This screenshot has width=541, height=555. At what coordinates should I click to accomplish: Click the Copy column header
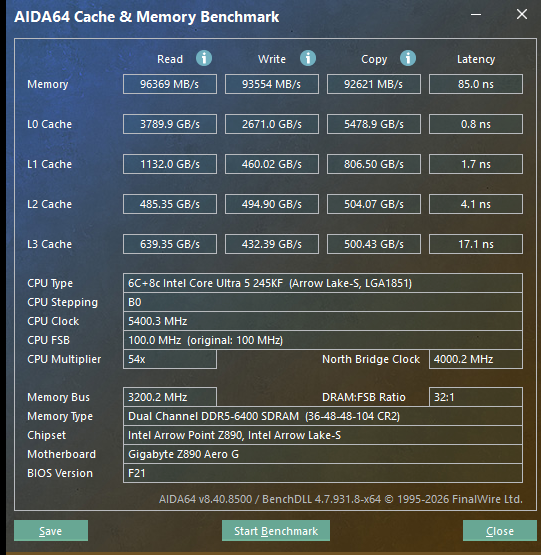pos(374,59)
